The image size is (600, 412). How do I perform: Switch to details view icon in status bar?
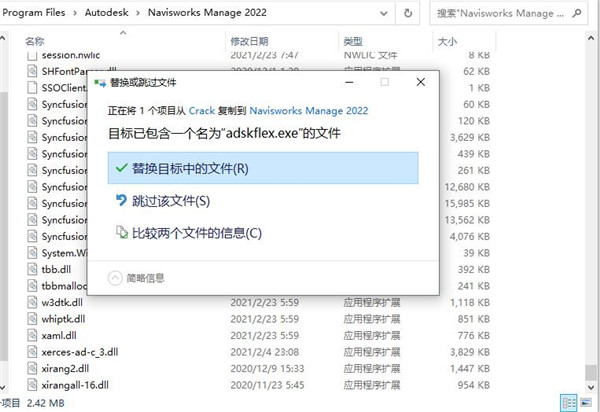point(569,403)
